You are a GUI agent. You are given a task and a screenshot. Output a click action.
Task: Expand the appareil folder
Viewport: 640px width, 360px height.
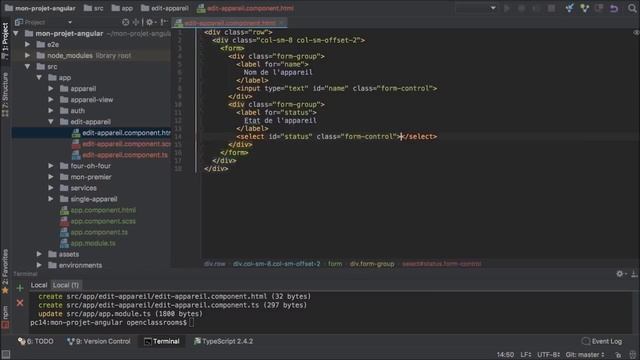tap(51, 89)
